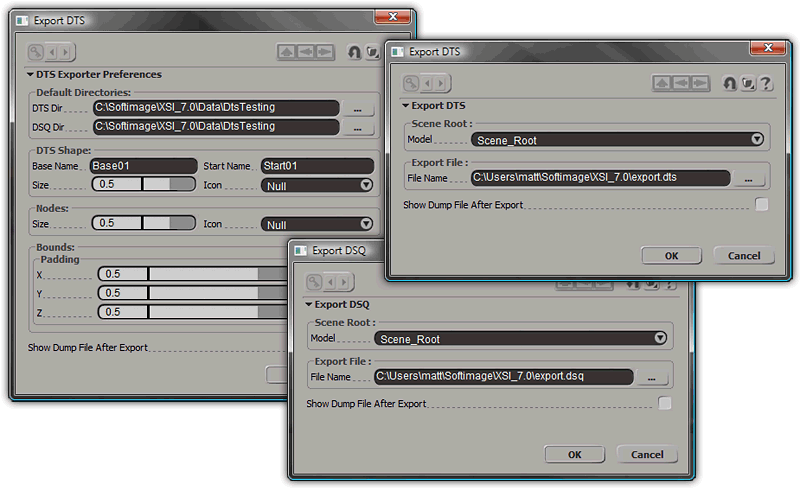The width and height of the screenshot is (800, 491).
Task: Open the DTS Shape Icon dropdown
Action: (317, 184)
